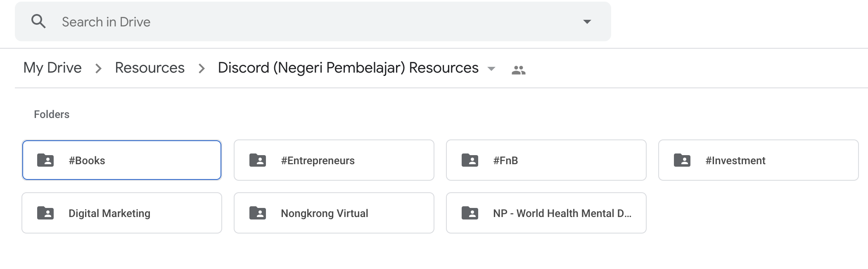868x269 pixels.
Task: Click chevron after My Drive breadcrumb
Action: coord(98,68)
